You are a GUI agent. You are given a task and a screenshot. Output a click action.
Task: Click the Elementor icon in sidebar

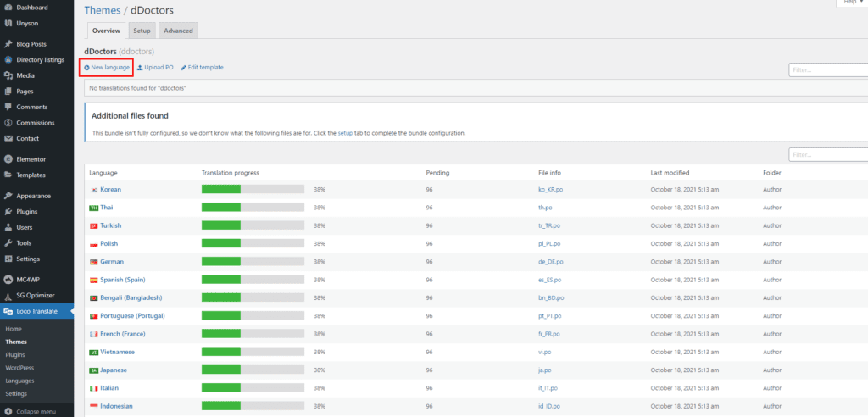tap(8, 158)
